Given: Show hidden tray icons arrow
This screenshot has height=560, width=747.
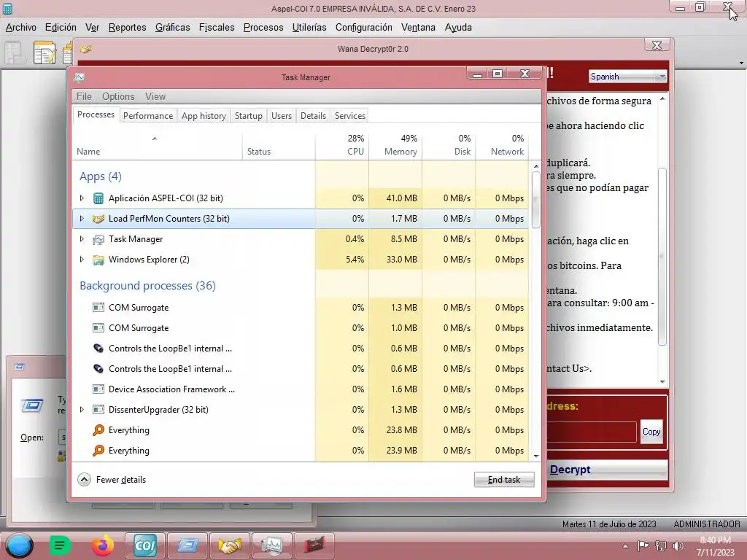Looking at the screenshot, I should coord(625,546).
